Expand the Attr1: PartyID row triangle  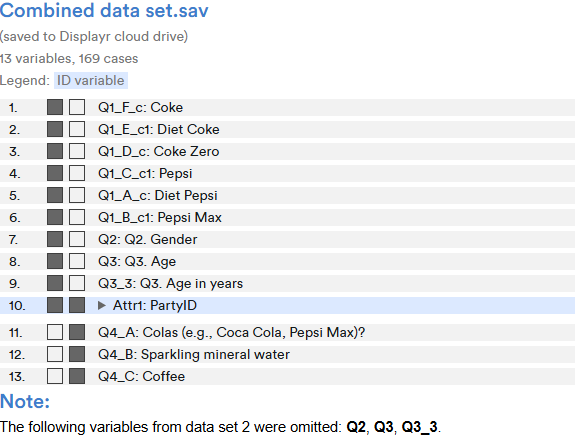(x=102, y=306)
